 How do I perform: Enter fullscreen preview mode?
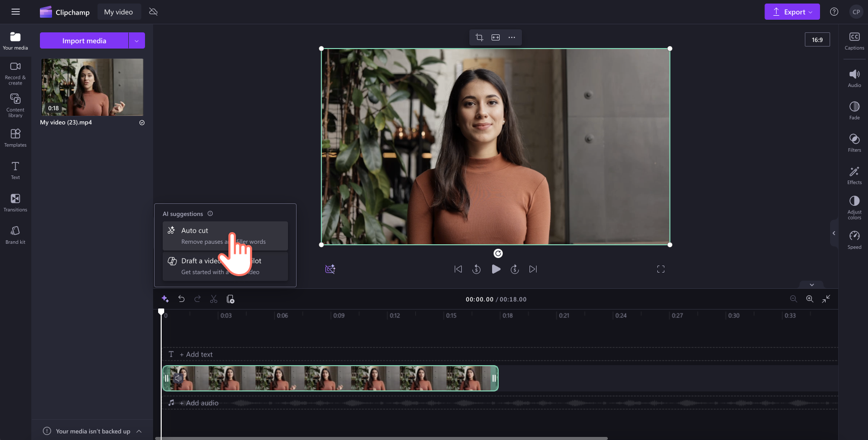(x=661, y=269)
